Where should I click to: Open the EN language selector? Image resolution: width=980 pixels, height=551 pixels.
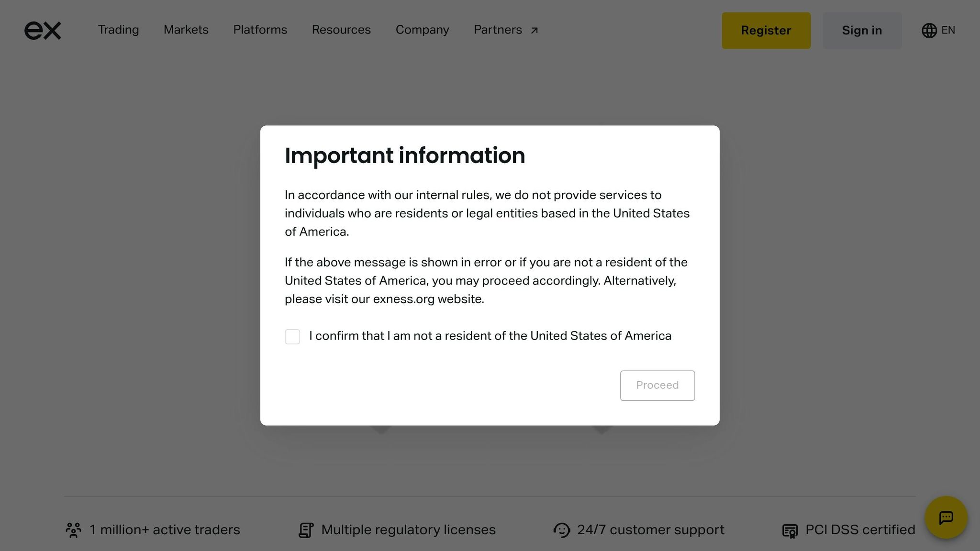click(947, 30)
